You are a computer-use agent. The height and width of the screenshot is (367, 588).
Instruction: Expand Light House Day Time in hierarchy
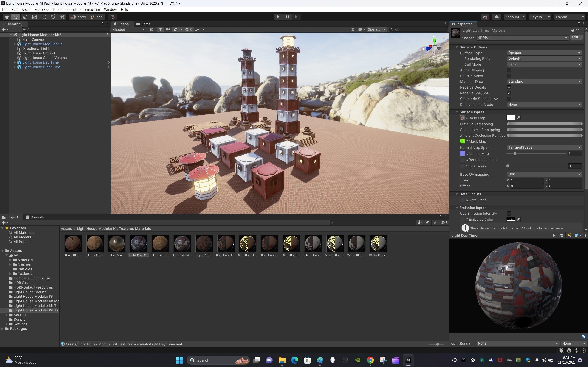click(15, 62)
